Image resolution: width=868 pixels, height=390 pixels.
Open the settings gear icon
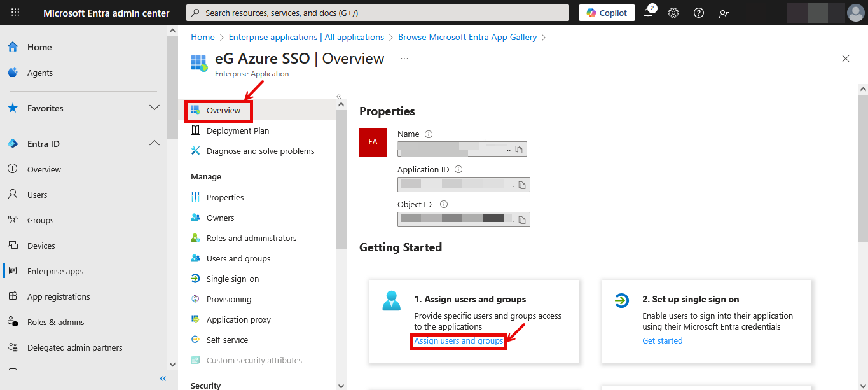(673, 13)
